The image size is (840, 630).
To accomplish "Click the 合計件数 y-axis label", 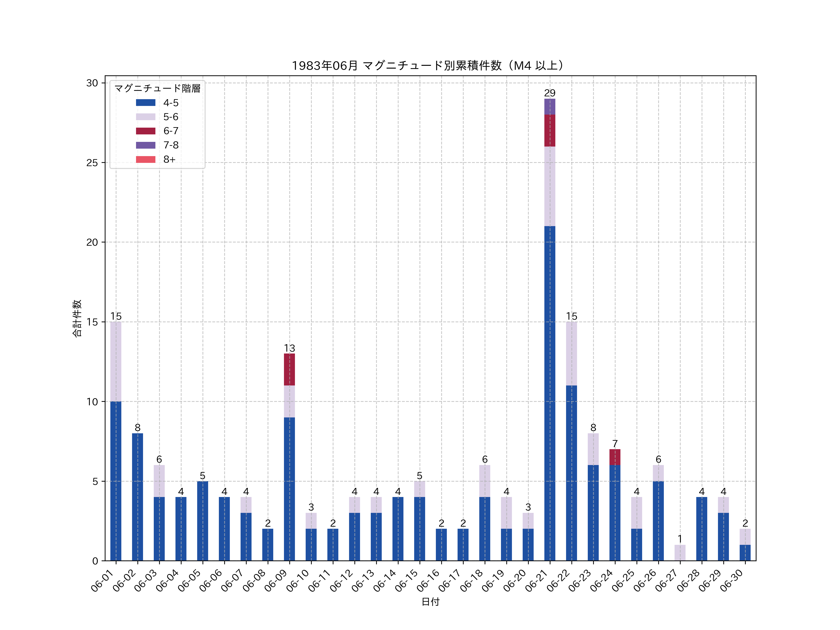I will [77, 318].
